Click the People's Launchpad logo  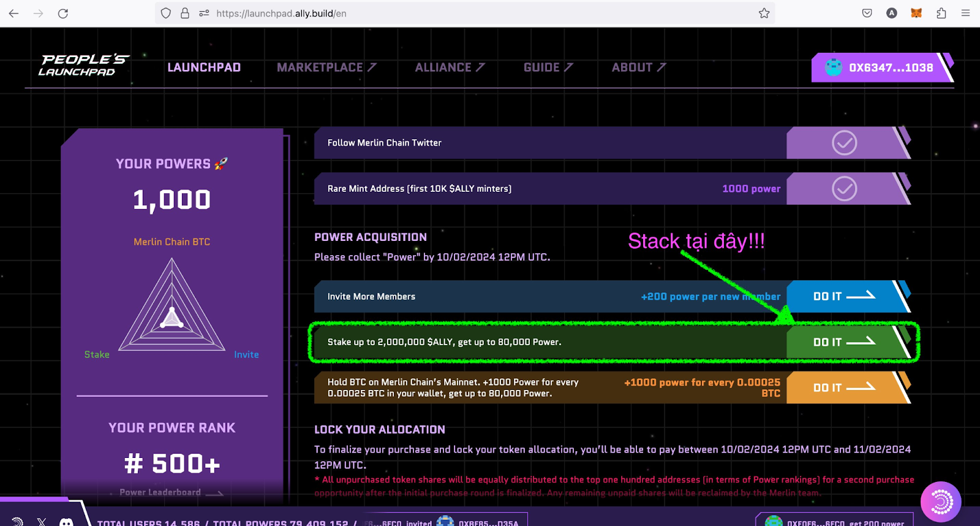(x=84, y=65)
